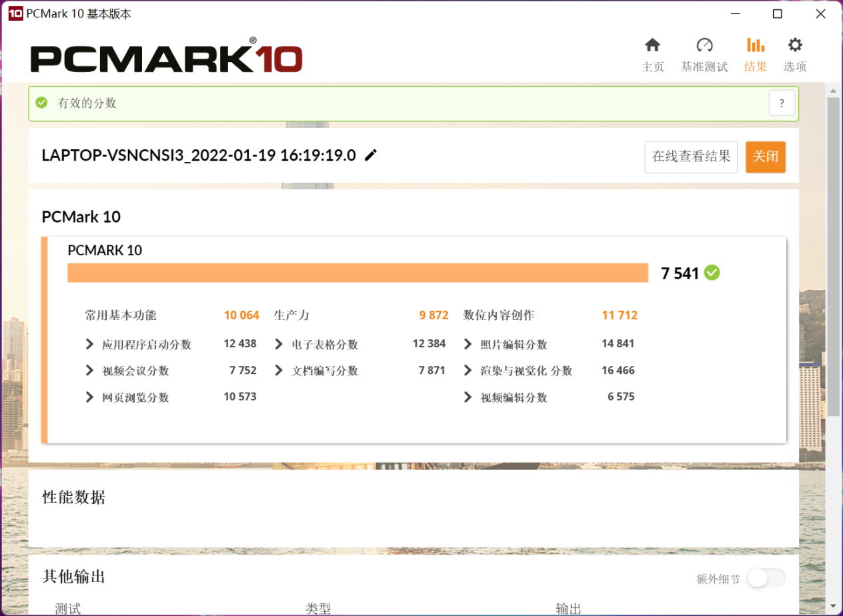Click the orange 关闭 button
Viewport: 843px width, 616px height.
tap(766, 157)
